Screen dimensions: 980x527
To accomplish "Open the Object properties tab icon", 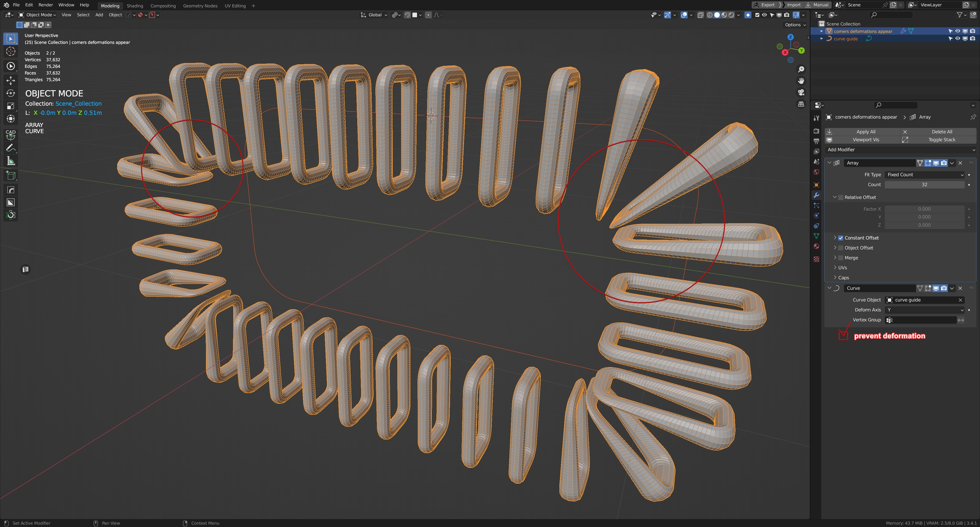I will [x=816, y=185].
